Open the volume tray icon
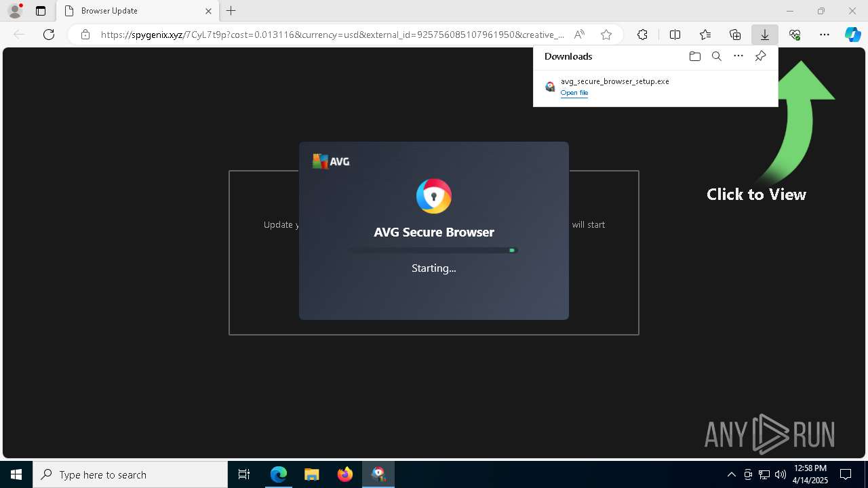 pyautogui.click(x=780, y=474)
